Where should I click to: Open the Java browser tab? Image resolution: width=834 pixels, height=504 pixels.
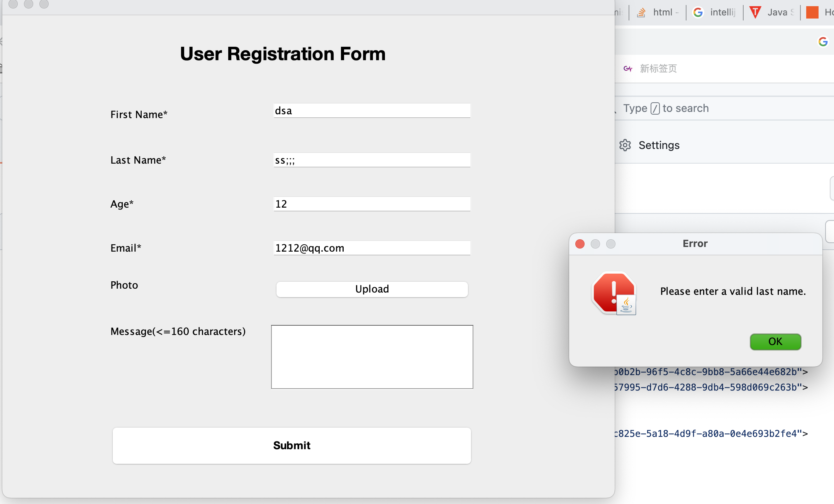[777, 12]
